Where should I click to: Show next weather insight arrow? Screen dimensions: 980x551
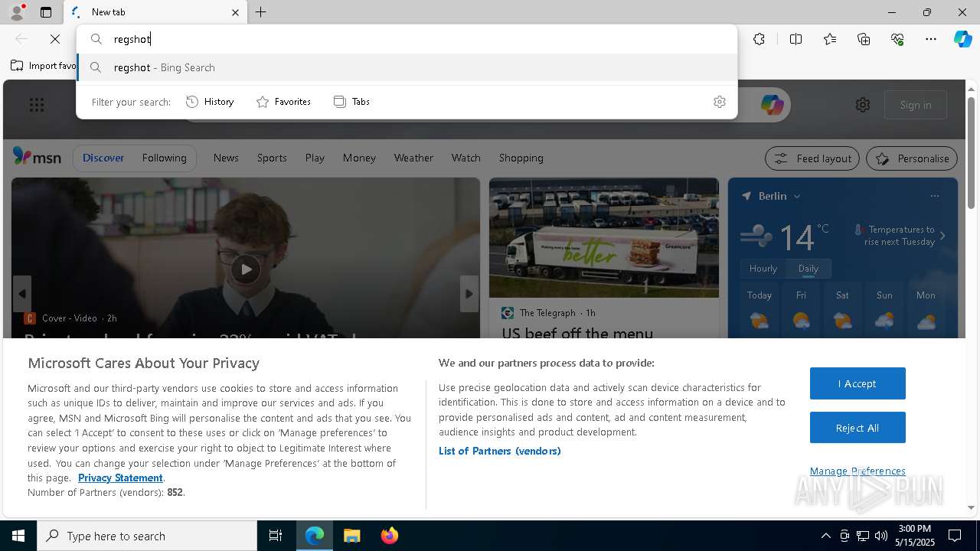click(x=942, y=236)
